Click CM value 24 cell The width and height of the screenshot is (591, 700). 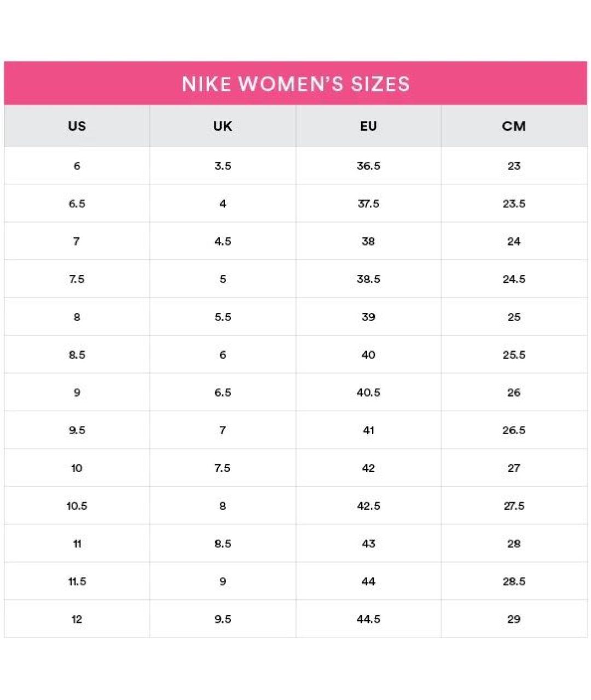click(x=514, y=241)
